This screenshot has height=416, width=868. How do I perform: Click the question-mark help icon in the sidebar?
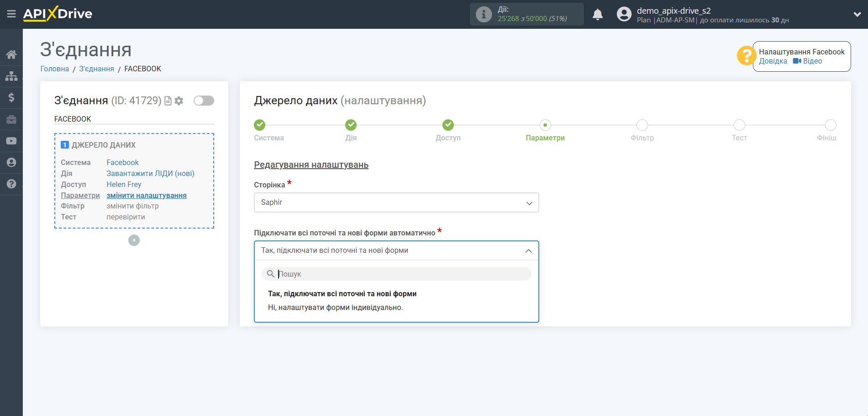click(x=11, y=184)
